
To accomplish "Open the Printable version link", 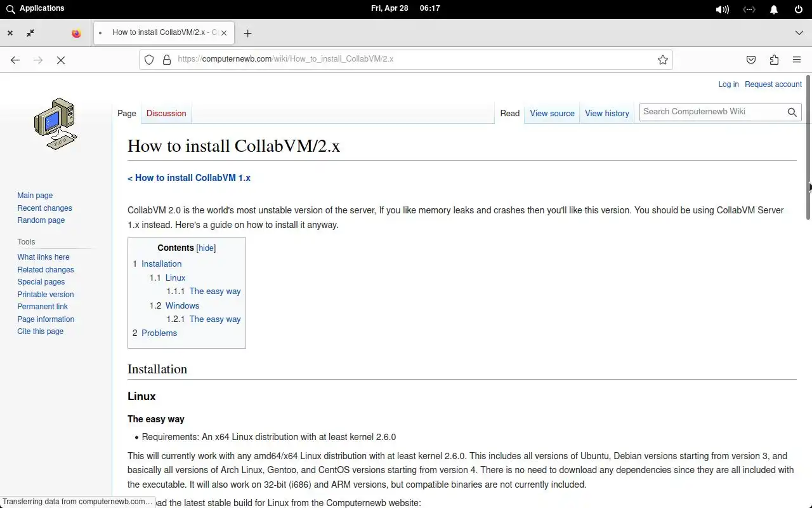I will 46,295.
